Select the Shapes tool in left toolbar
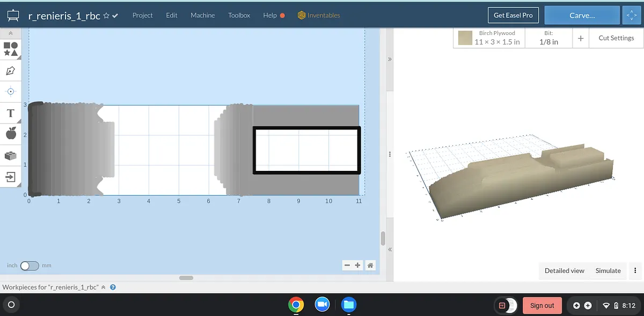 coord(11,49)
